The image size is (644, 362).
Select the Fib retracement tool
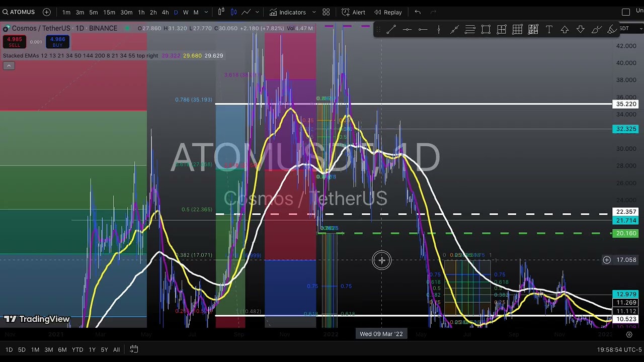470,30
